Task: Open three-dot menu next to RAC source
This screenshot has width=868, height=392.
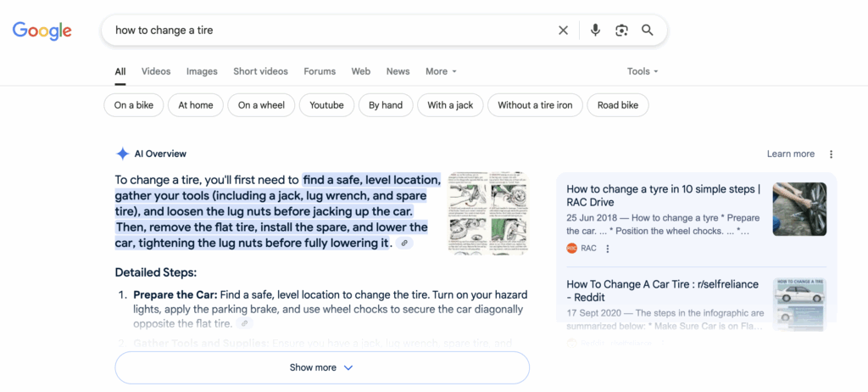Action: coord(607,249)
